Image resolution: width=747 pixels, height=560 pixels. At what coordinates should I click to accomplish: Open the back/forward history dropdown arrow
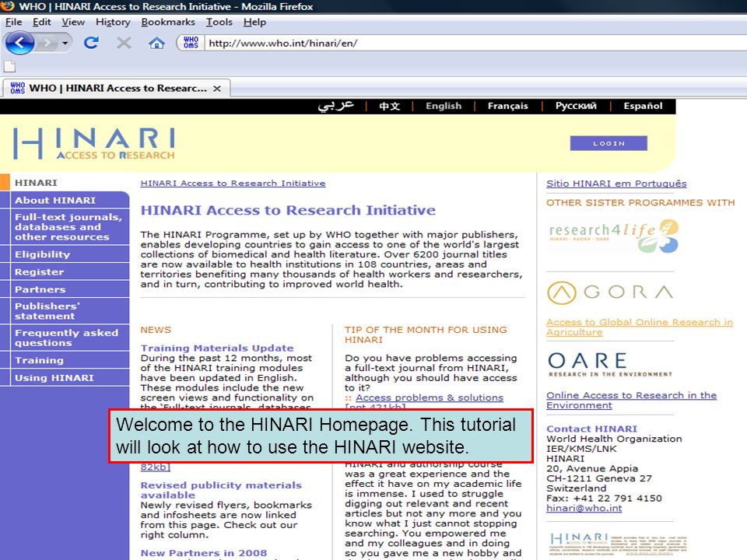coord(65,44)
